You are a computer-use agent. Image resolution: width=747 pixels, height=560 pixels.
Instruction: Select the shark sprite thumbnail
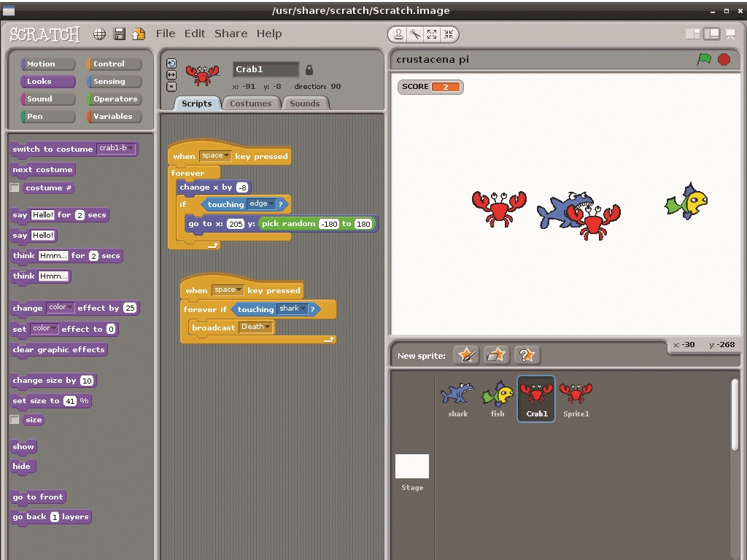coord(457,399)
